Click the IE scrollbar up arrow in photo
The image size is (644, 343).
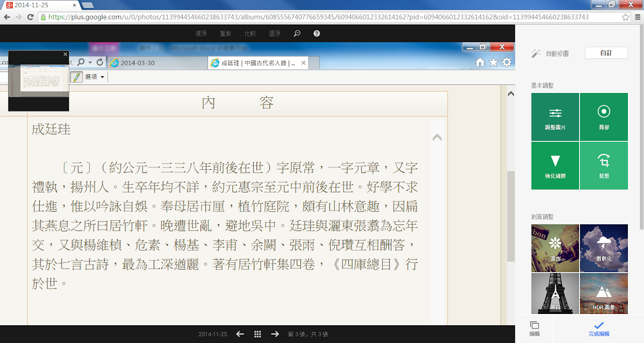click(511, 94)
